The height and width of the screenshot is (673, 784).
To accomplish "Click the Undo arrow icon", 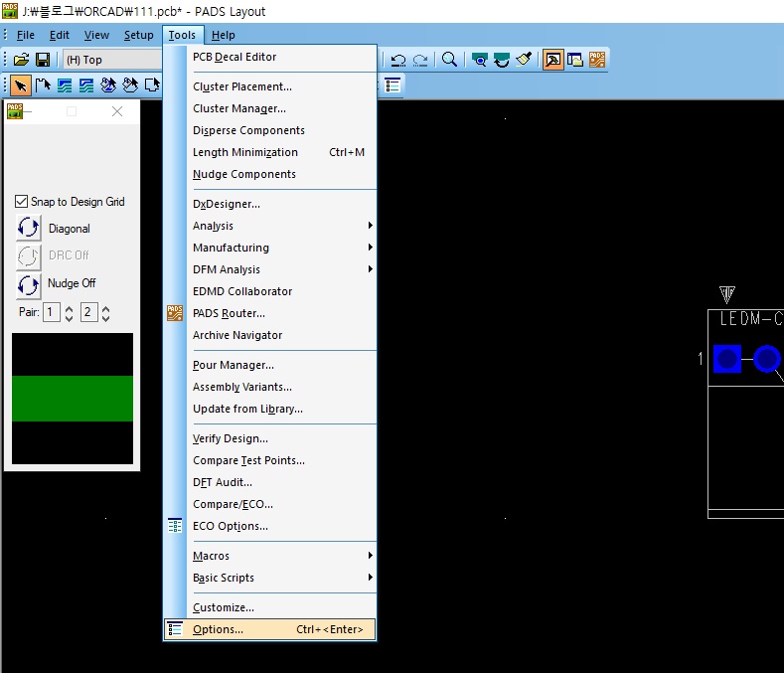I will coord(398,60).
